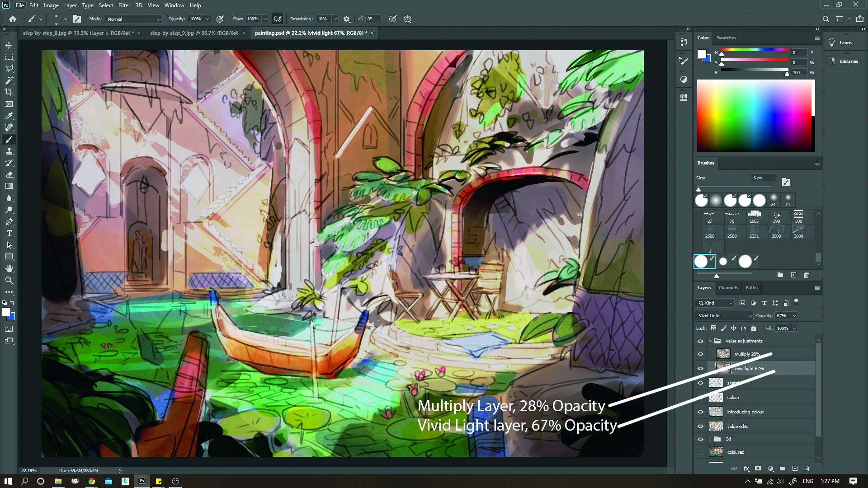Open the layer Kind filter dropdown
The height and width of the screenshot is (488, 868).
(715, 303)
